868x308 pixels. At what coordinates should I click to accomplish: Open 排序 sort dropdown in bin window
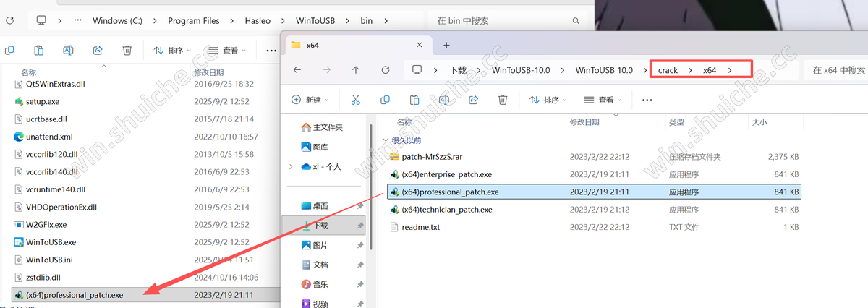click(x=172, y=51)
